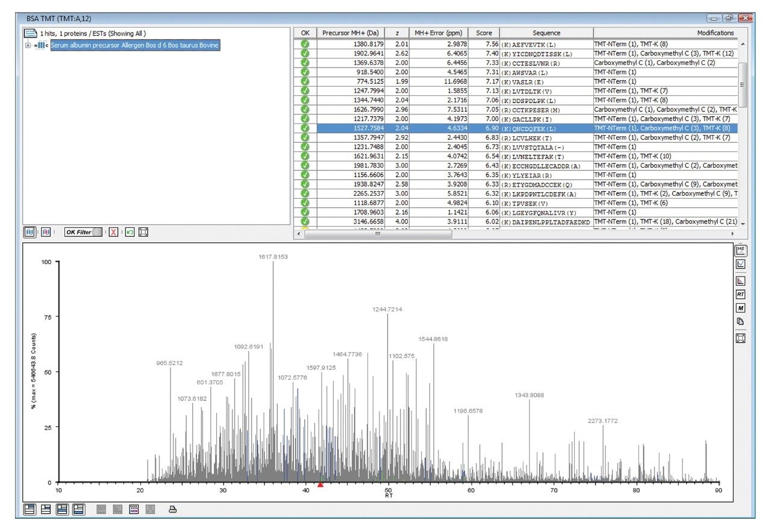
Task: Select the fourth pane layout icon at the bottom
Action: click(78, 509)
